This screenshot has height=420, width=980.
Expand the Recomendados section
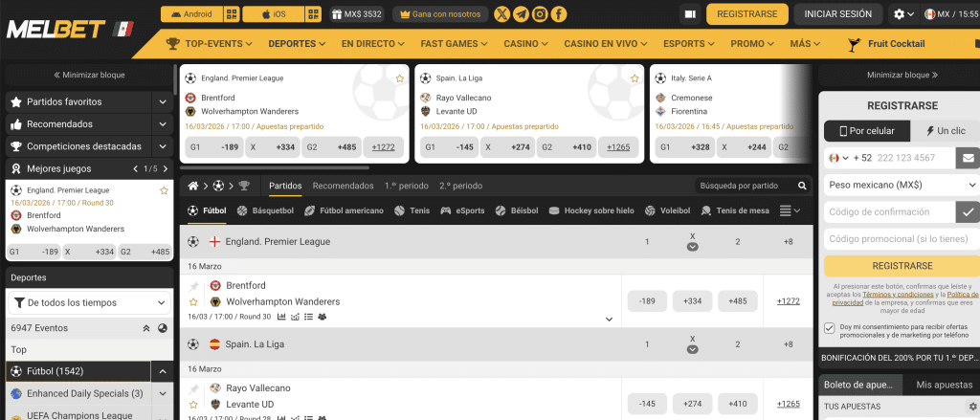pyautogui.click(x=163, y=124)
